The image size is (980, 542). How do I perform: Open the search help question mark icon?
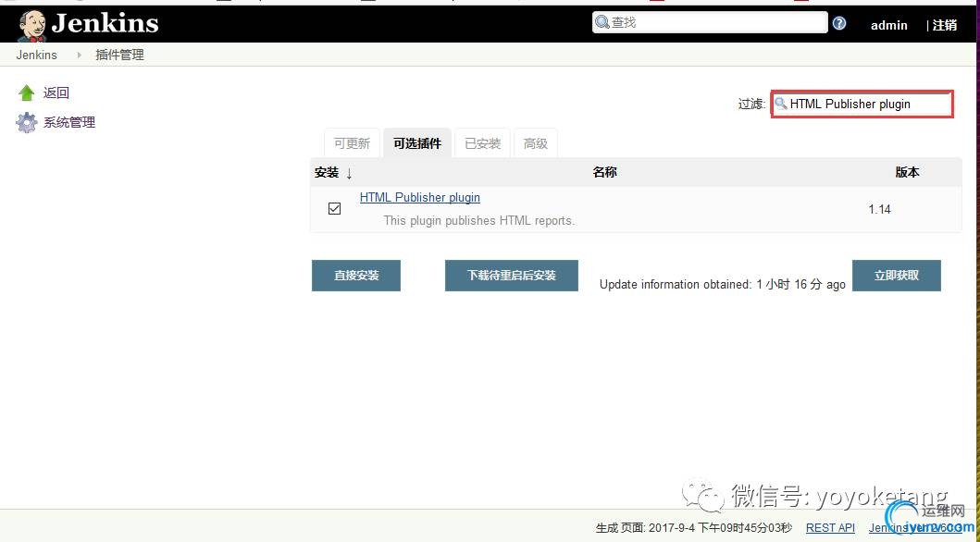(x=838, y=23)
